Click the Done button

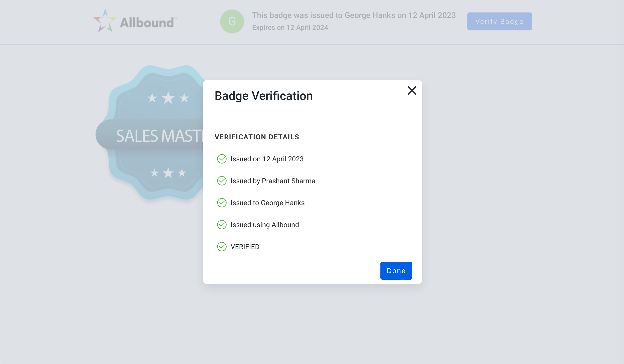pyautogui.click(x=396, y=271)
